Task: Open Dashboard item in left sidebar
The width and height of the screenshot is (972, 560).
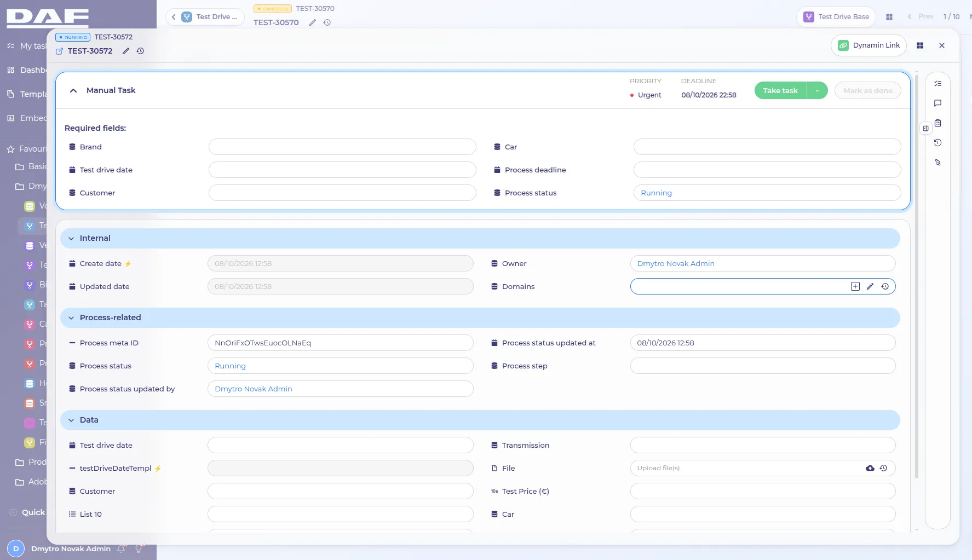Action: (x=26, y=70)
